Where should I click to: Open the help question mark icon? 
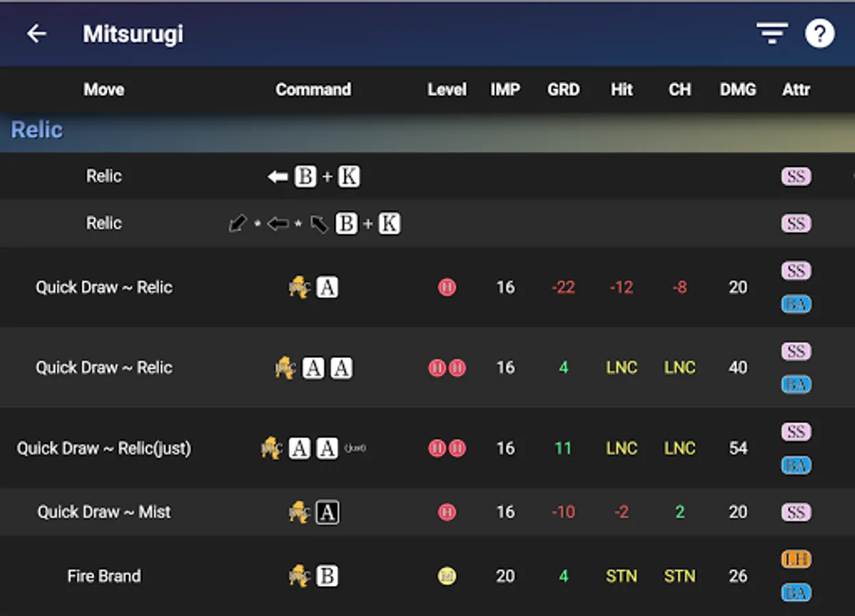point(820,34)
